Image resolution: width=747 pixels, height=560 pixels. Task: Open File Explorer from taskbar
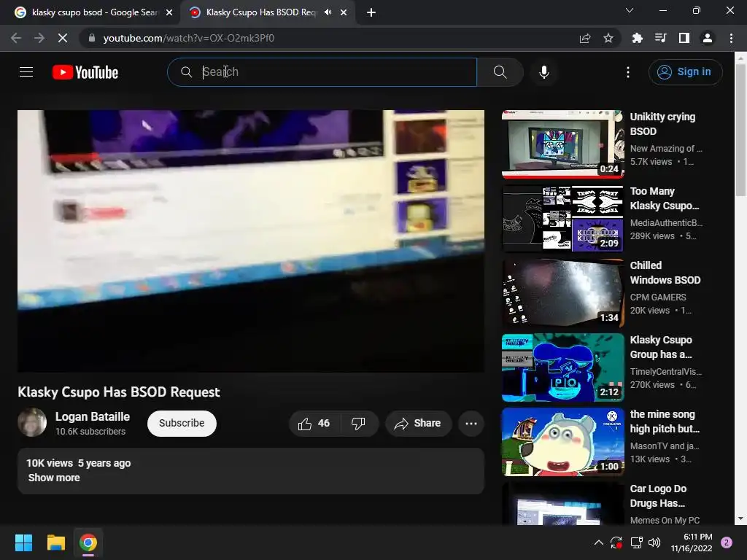(x=55, y=542)
